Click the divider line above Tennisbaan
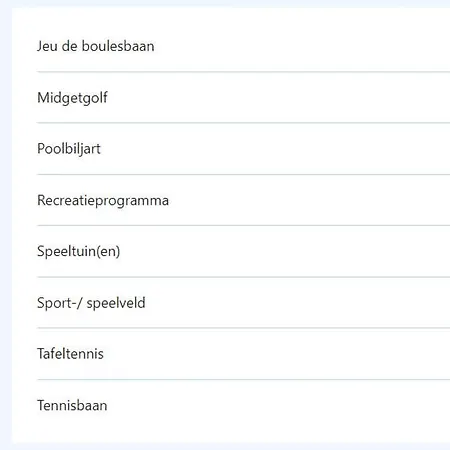Image resolution: width=450 pixels, height=450 pixels. coord(243,379)
